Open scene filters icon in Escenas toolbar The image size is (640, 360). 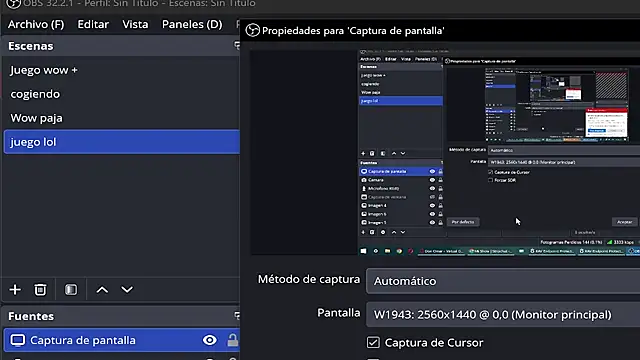click(71, 290)
